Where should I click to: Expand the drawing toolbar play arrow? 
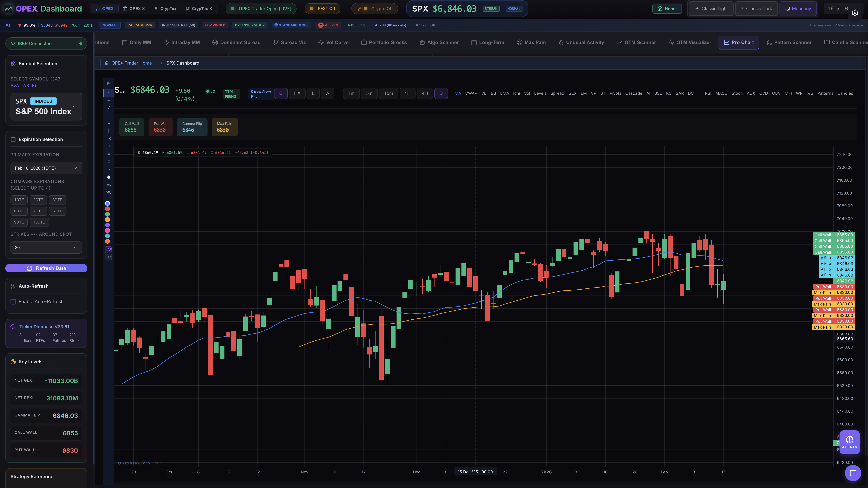point(108,83)
